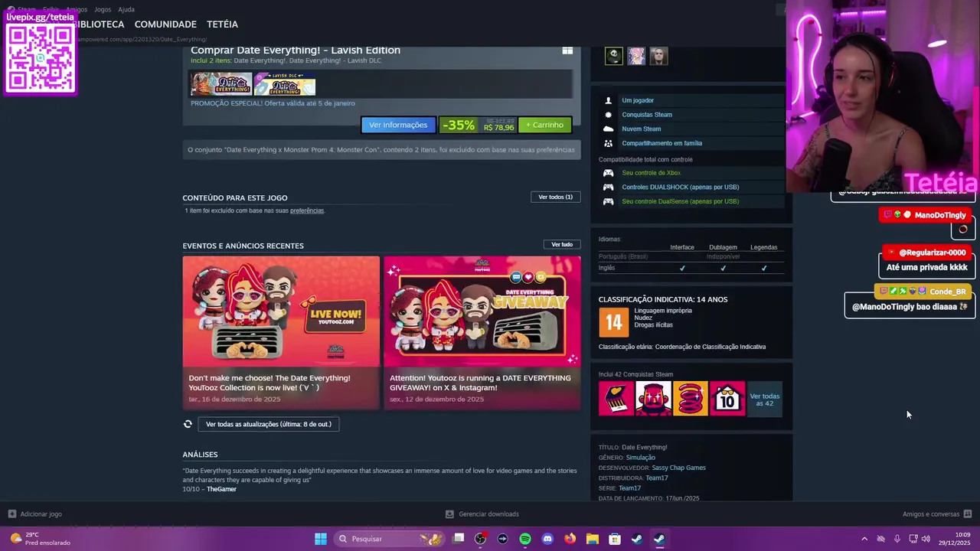Image resolution: width=980 pixels, height=551 pixels.
Task: Click preferências link in excluded bundle notice
Action: pos(556,149)
